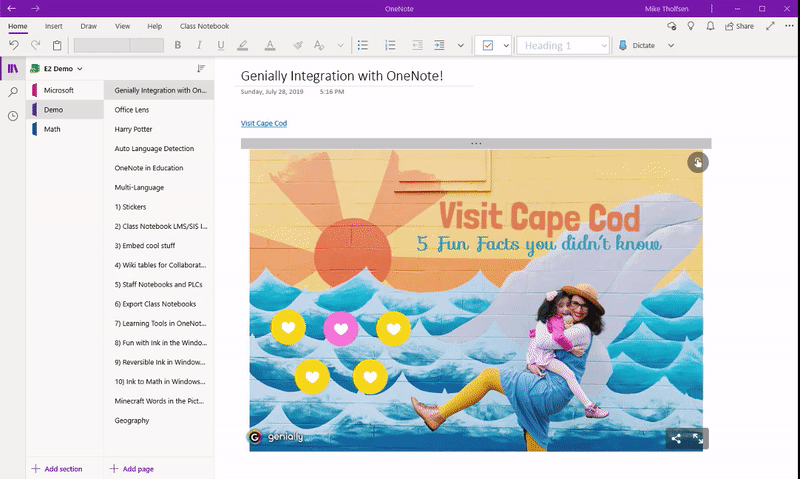Toggle Italic formatting
Image resolution: width=800 pixels, height=479 pixels.
tap(199, 45)
